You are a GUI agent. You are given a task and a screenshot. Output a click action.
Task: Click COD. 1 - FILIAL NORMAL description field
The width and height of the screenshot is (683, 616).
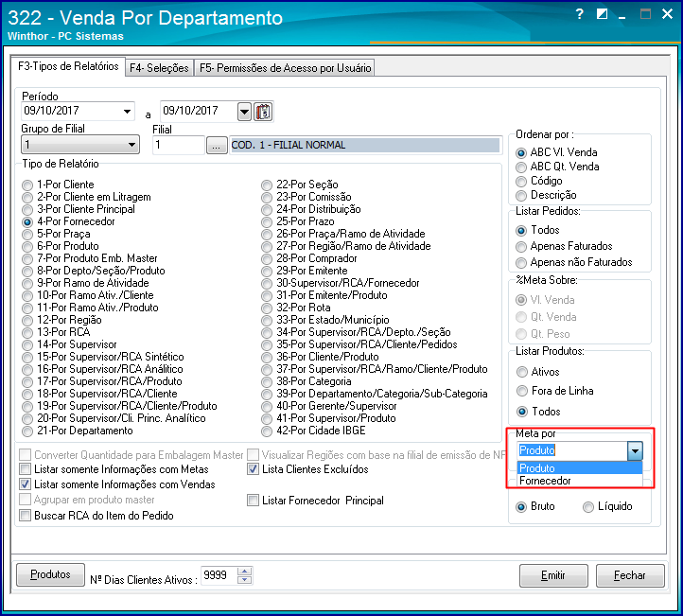tap(365, 146)
